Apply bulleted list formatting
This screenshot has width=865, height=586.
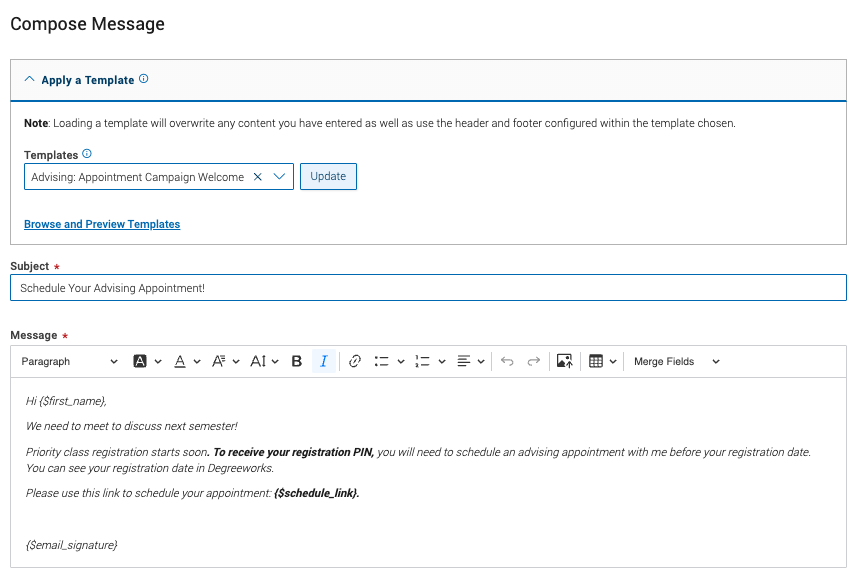(382, 361)
